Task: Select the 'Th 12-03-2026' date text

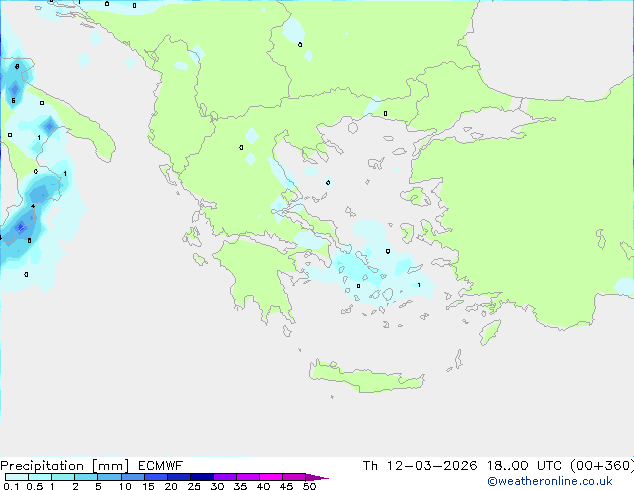Action: 420,466
